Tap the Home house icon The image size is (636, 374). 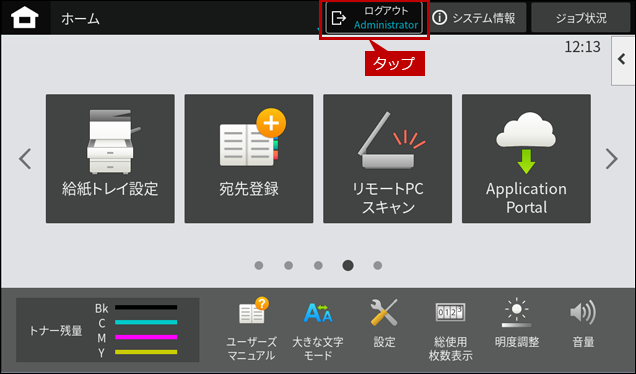25,18
